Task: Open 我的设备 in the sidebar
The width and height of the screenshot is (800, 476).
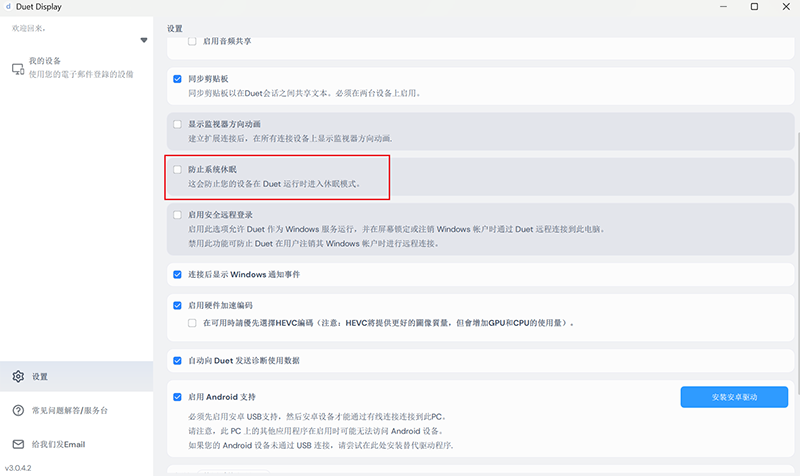Action: 77,68
